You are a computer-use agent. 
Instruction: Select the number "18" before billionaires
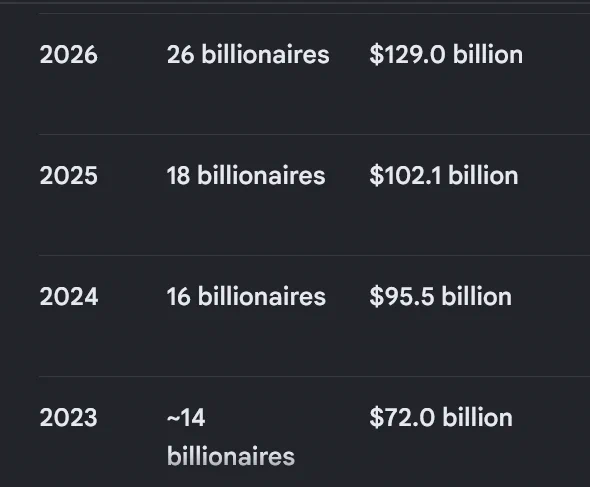[178, 176]
